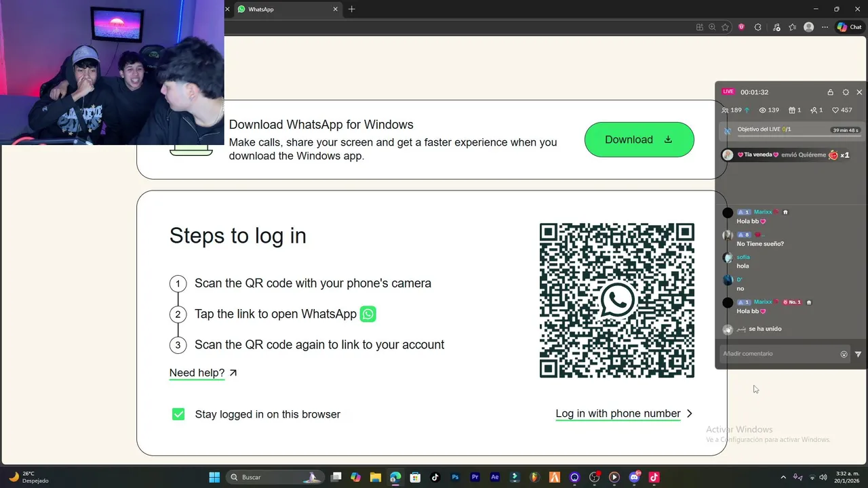Open Discord from the taskbar
The height and width of the screenshot is (488, 868).
coord(635,477)
